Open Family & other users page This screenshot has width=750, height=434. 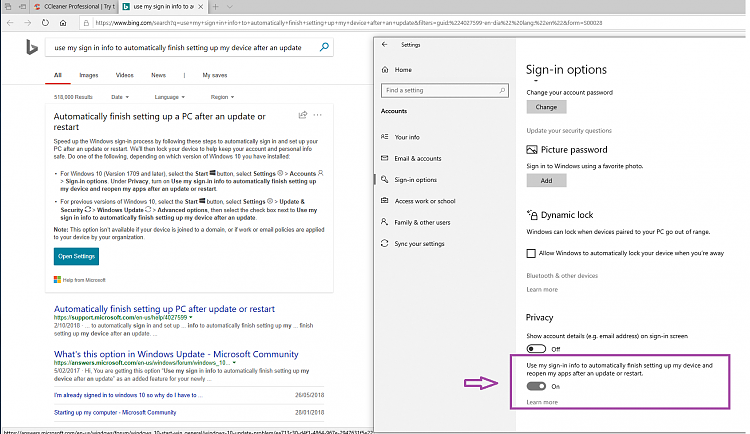tap(422, 223)
